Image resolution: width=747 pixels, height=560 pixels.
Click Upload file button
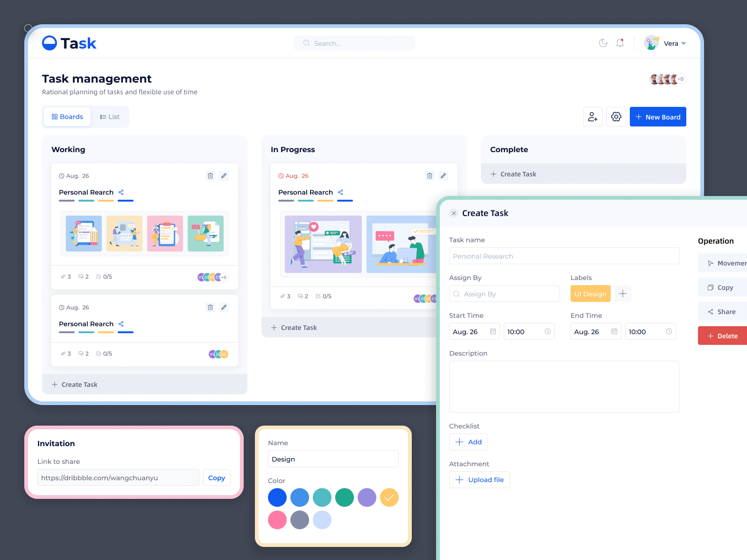[479, 480]
